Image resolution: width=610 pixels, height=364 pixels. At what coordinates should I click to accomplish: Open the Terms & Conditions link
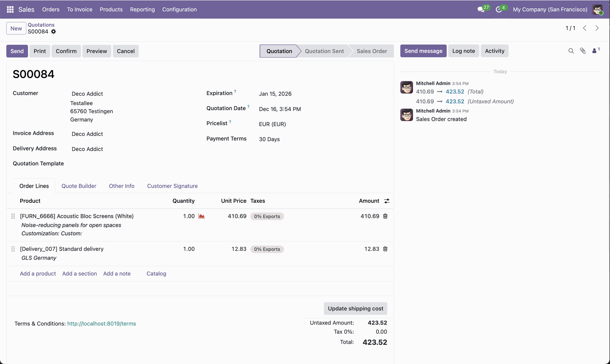point(101,324)
